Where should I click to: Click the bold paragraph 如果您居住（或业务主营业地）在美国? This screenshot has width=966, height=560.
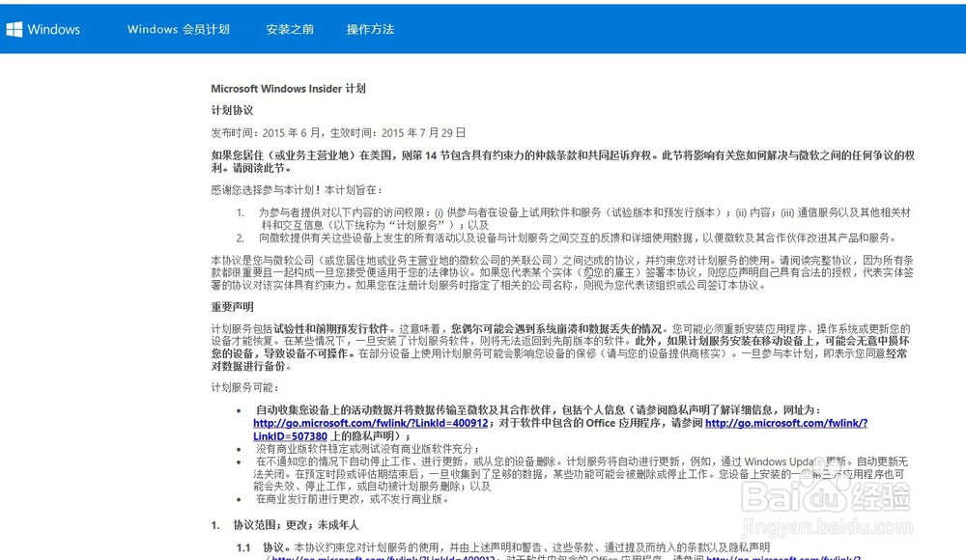562,161
